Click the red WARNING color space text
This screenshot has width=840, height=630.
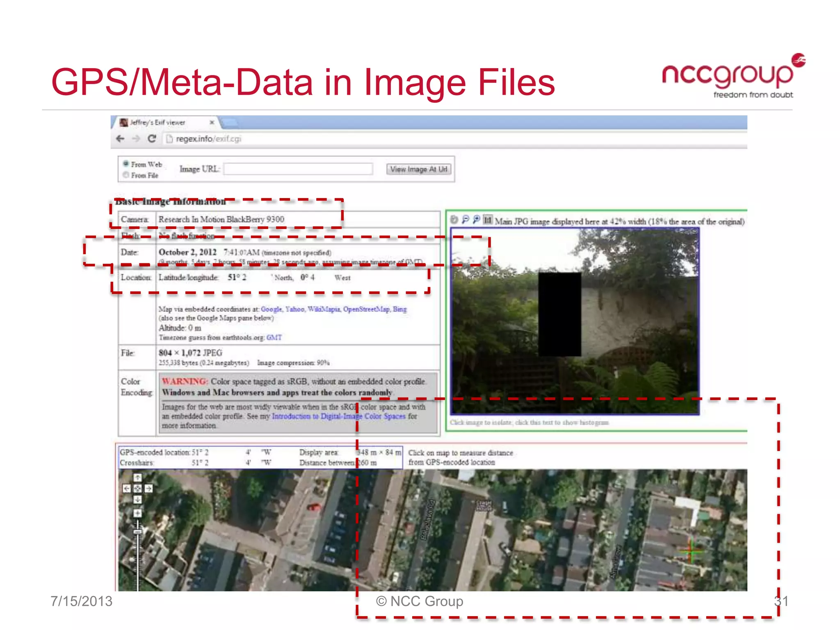185,381
